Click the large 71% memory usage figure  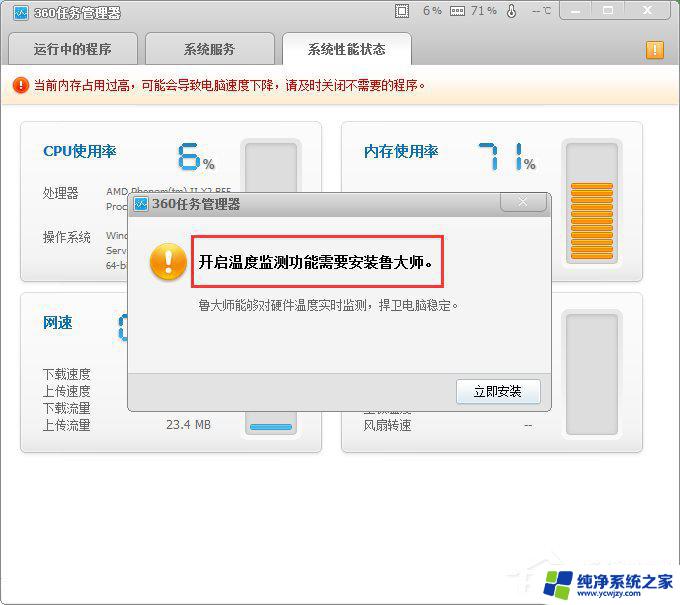point(507,157)
